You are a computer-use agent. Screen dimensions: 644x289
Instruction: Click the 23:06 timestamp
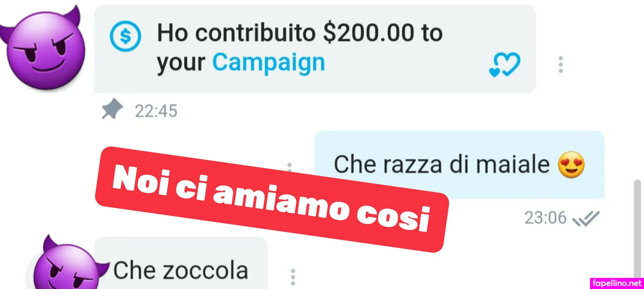(545, 218)
